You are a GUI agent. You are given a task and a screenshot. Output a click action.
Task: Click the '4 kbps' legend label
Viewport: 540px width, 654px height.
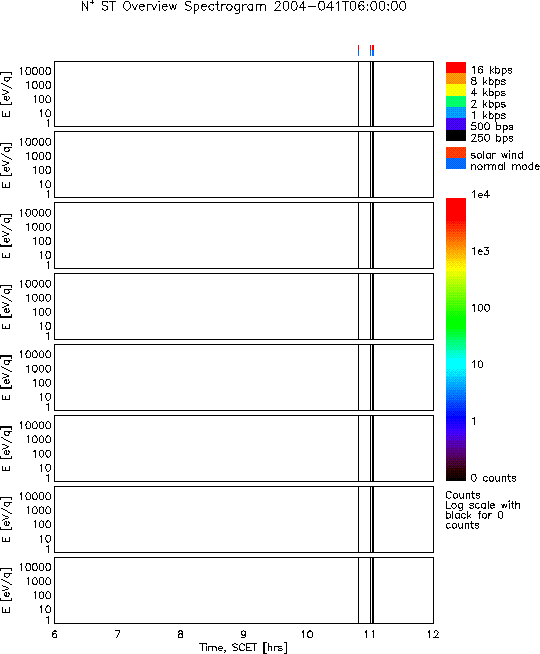488,93
